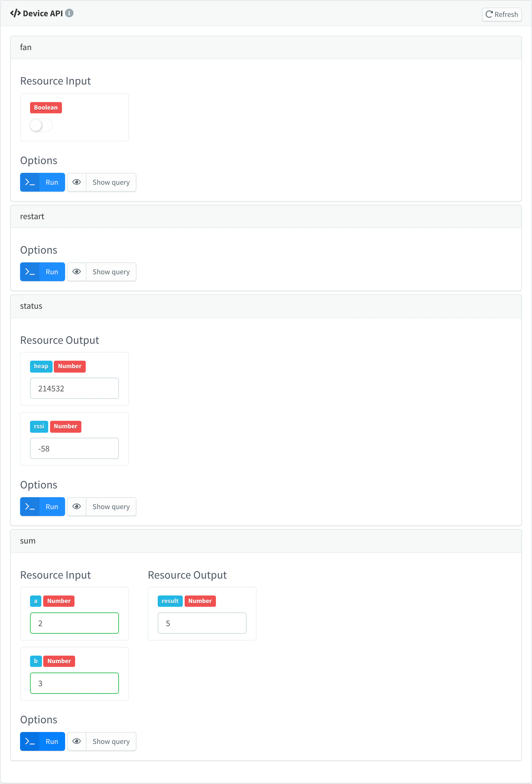Click terminal icon in status Run button

click(x=30, y=507)
